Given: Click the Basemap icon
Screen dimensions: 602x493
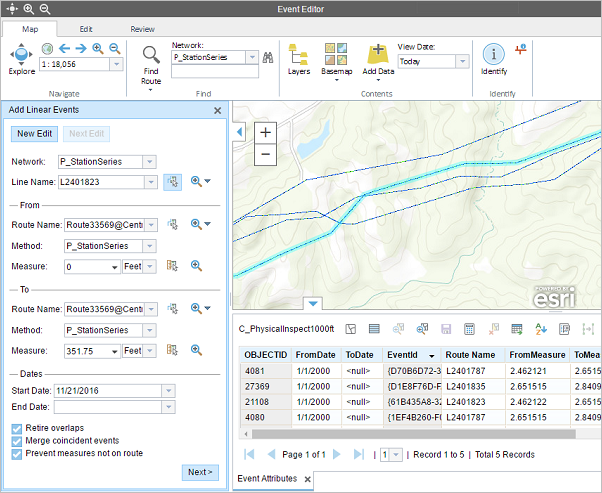Looking at the screenshot, I should pos(336,55).
